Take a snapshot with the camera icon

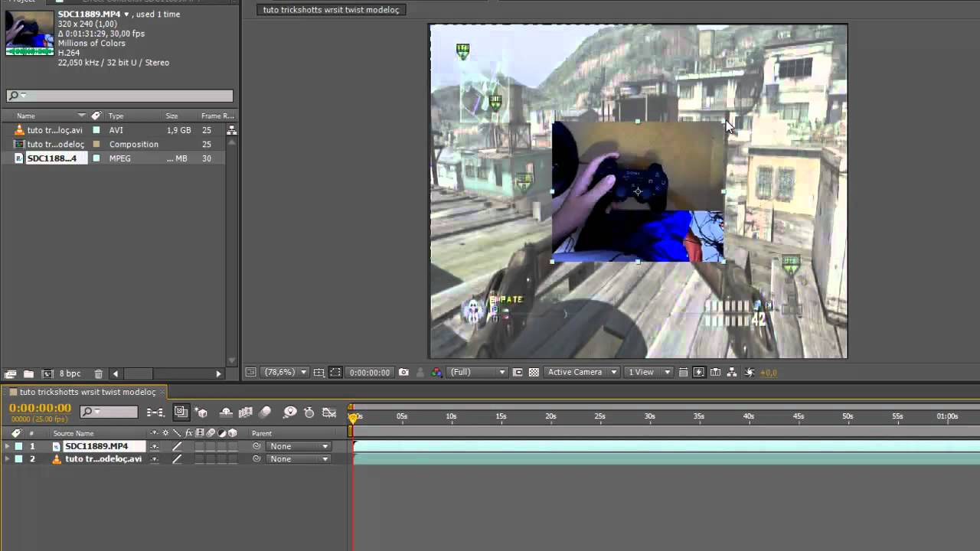(x=403, y=372)
